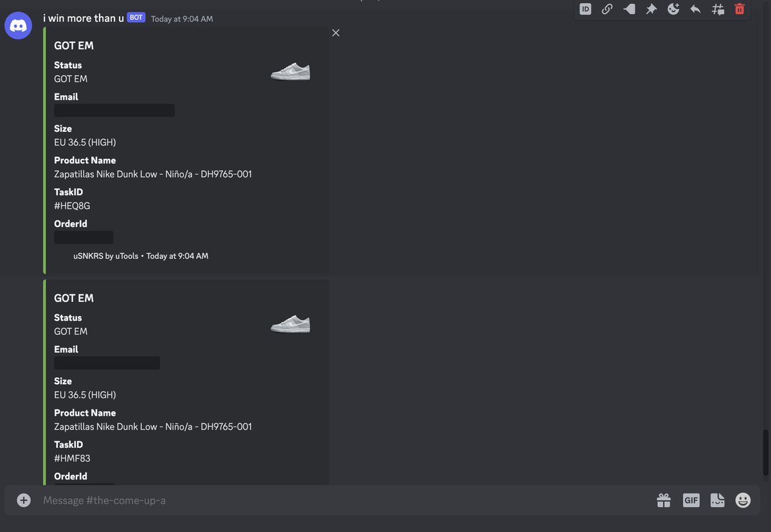Click 'EU 36.5 (HIGH)' in first embed

85,143
